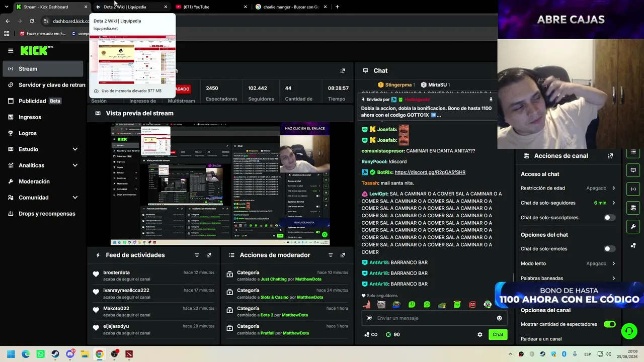
Task: Insert the red angry emote
Action: click(472, 304)
